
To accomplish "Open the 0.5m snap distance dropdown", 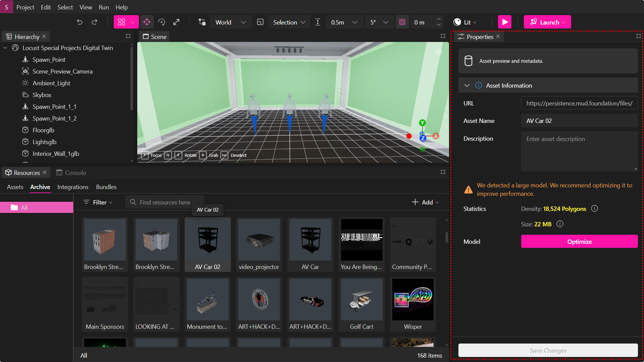I will click(x=344, y=22).
